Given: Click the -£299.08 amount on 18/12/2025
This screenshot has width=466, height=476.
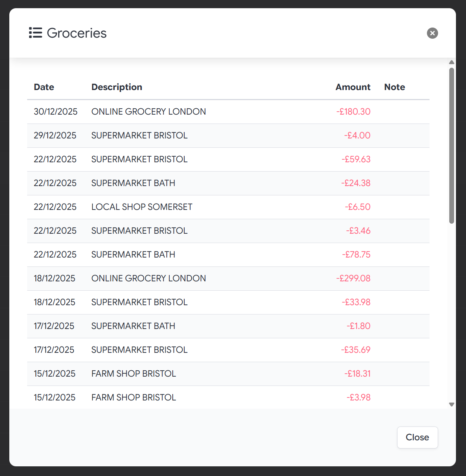Looking at the screenshot, I should tap(354, 278).
